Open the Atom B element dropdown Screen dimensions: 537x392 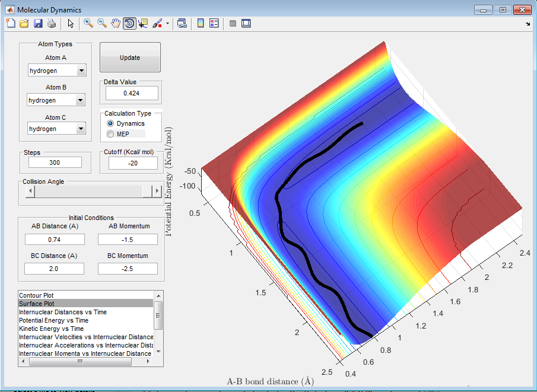[81, 100]
